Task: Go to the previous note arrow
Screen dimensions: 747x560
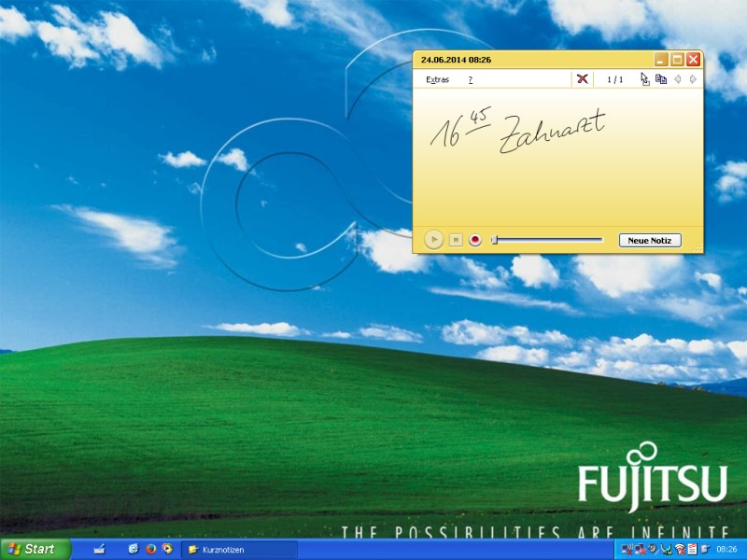Action: (x=678, y=79)
